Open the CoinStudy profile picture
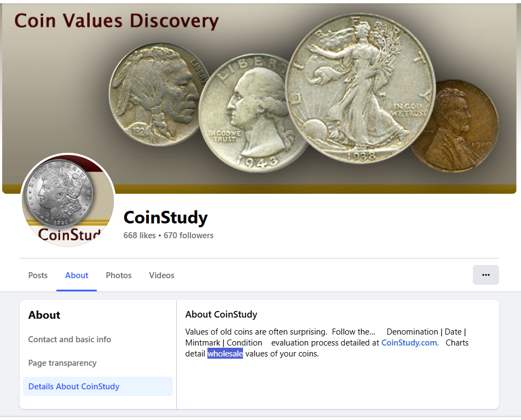The image size is (521, 420). pos(68,200)
